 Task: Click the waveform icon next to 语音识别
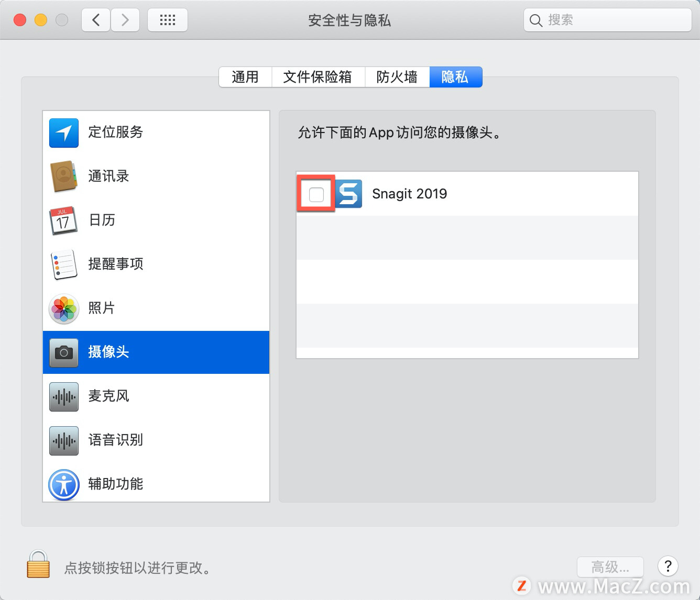click(x=64, y=440)
